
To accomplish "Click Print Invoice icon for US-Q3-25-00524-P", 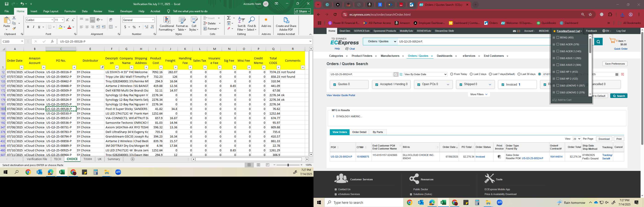I will [x=499, y=157].
